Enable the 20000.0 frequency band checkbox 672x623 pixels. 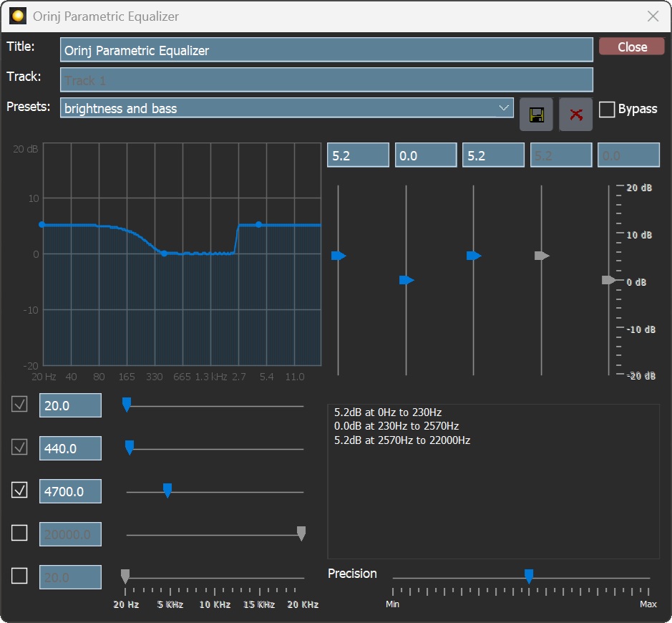(x=19, y=533)
